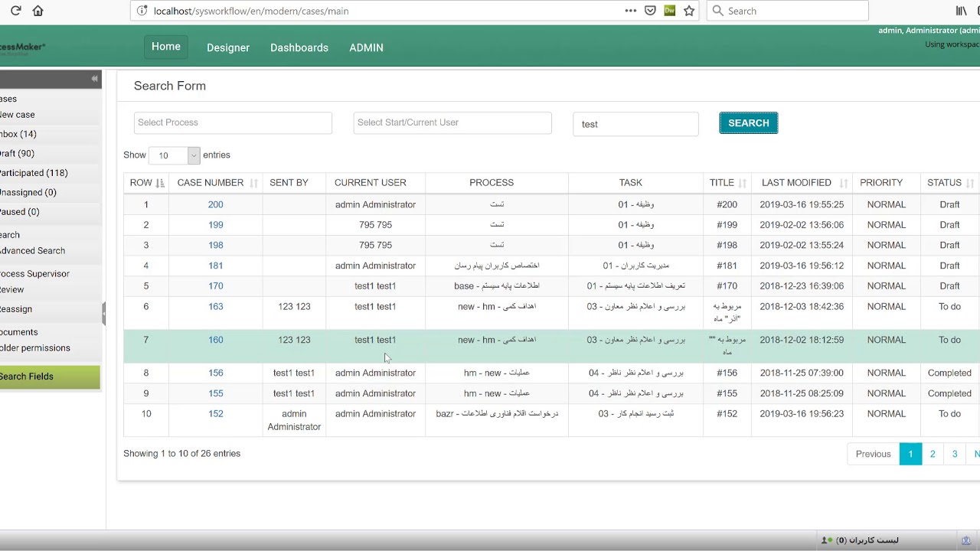Bookmark this page with the star icon
Screen dimensions: 980x551
[x=689, y=11]
